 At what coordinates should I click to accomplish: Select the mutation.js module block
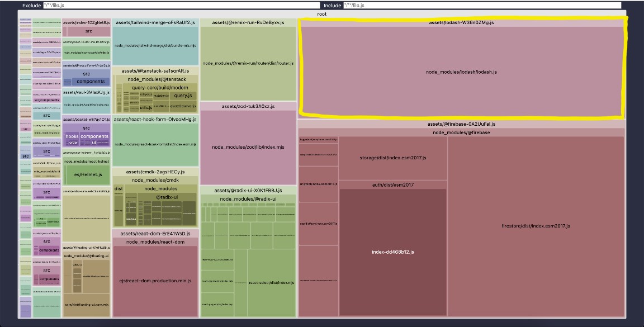(161, 96)
